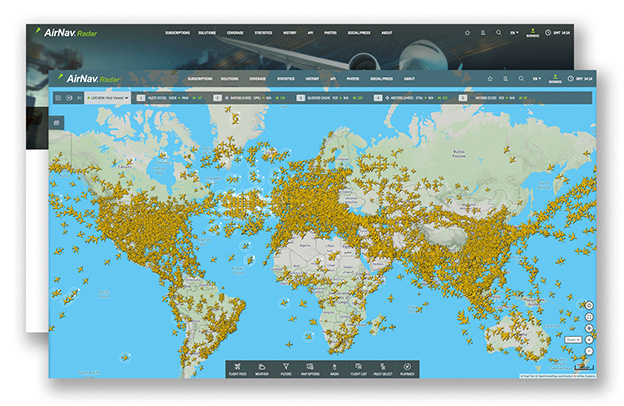Open the Flight List panel
Screen dimensions: 624x406
pyautogui.click(x=359, y=368)
